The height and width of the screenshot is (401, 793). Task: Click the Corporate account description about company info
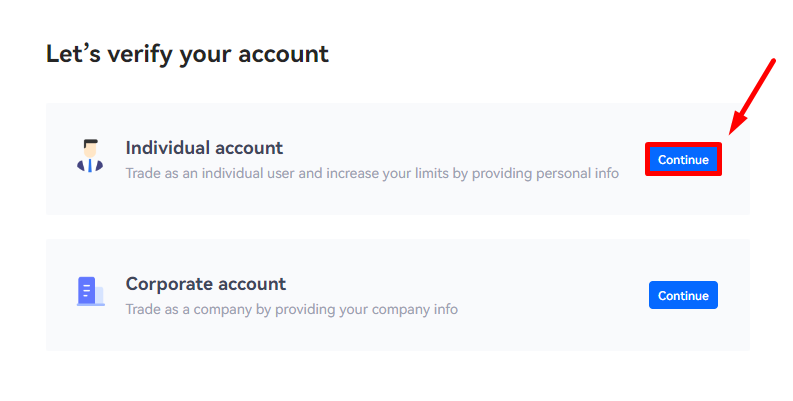click(292, 309)
